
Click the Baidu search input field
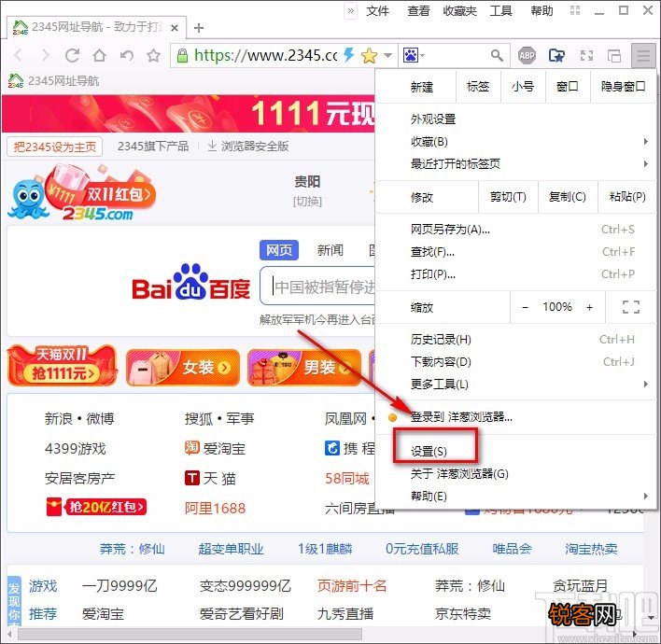[317, 286]
